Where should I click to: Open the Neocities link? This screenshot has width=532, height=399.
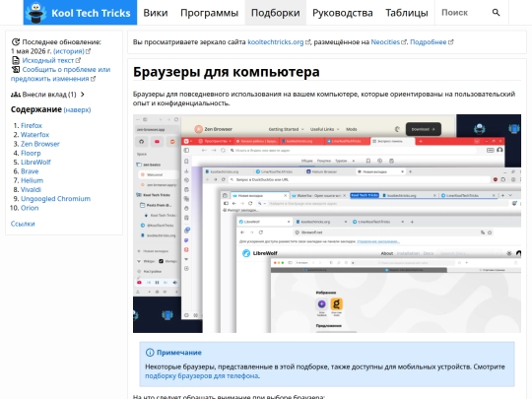coord(385,42)
